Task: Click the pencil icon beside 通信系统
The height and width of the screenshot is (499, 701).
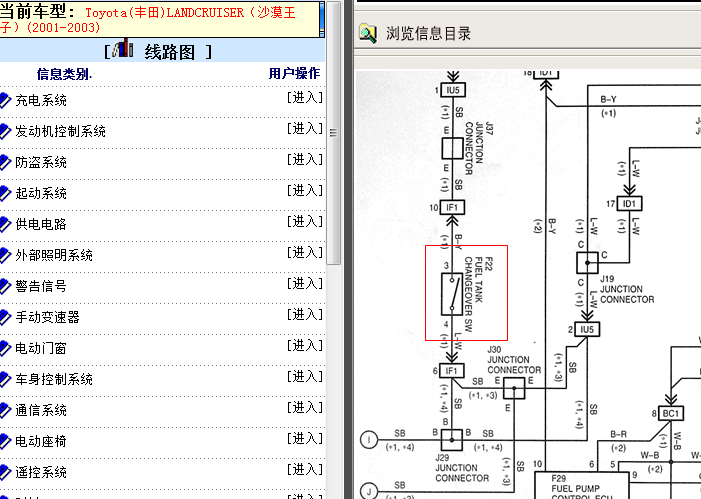Action: (x=5, y=410)
